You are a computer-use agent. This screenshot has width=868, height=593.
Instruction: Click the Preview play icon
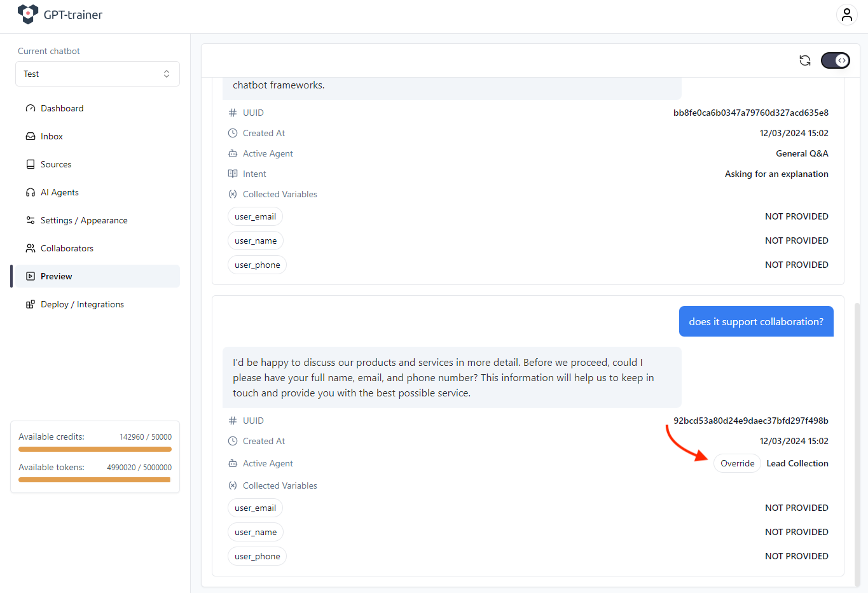coord(31,276)
